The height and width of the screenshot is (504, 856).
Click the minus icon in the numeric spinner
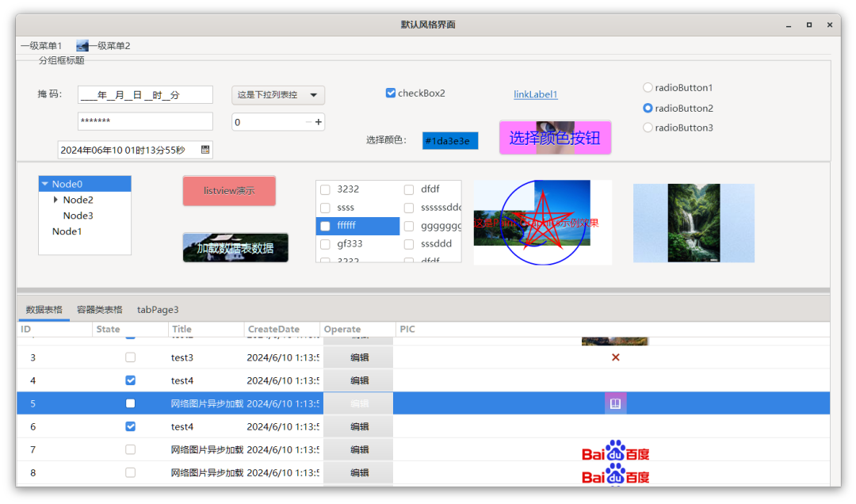[308, 122]
